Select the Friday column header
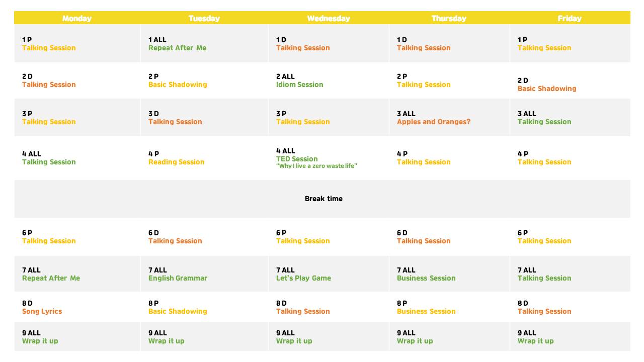 pyautogui.click(x=570, y=18)
